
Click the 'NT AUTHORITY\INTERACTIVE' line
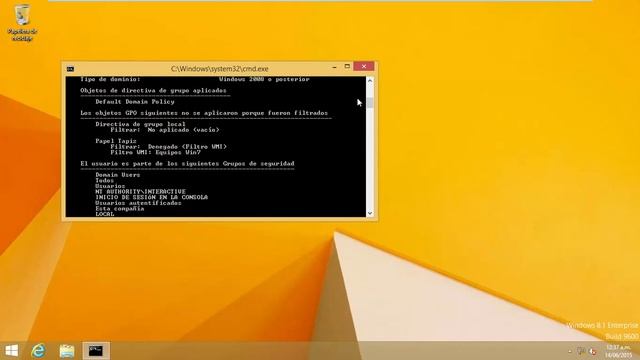(140, 191)
